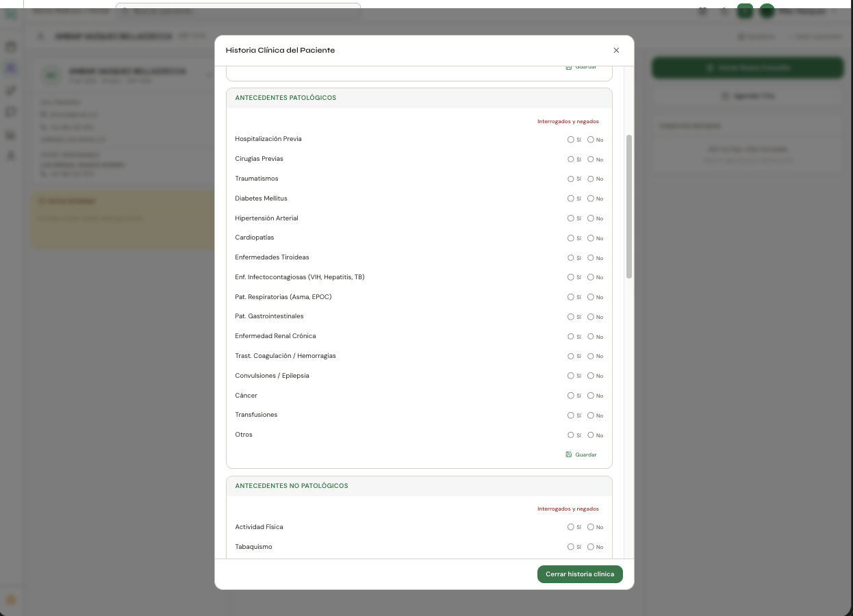
Task: Save the Antecedentes Patológicos section with Guardar
Action: [x=581, y=454]
